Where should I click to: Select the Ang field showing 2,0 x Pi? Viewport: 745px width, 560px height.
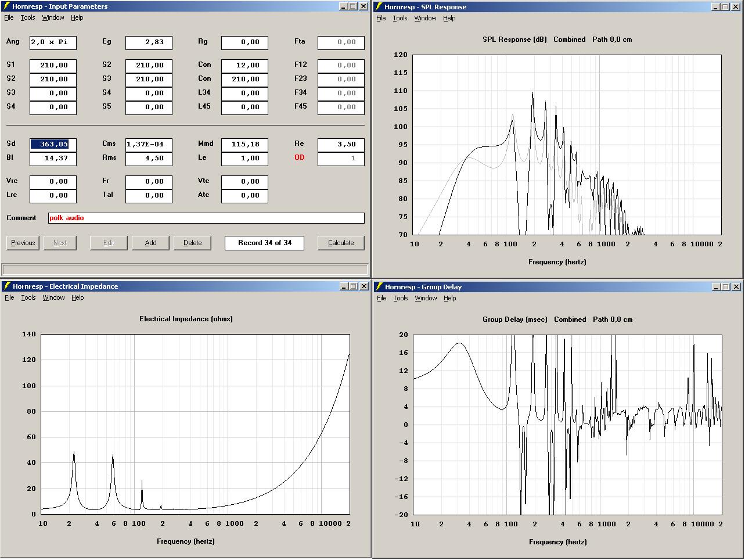(53, 42)
